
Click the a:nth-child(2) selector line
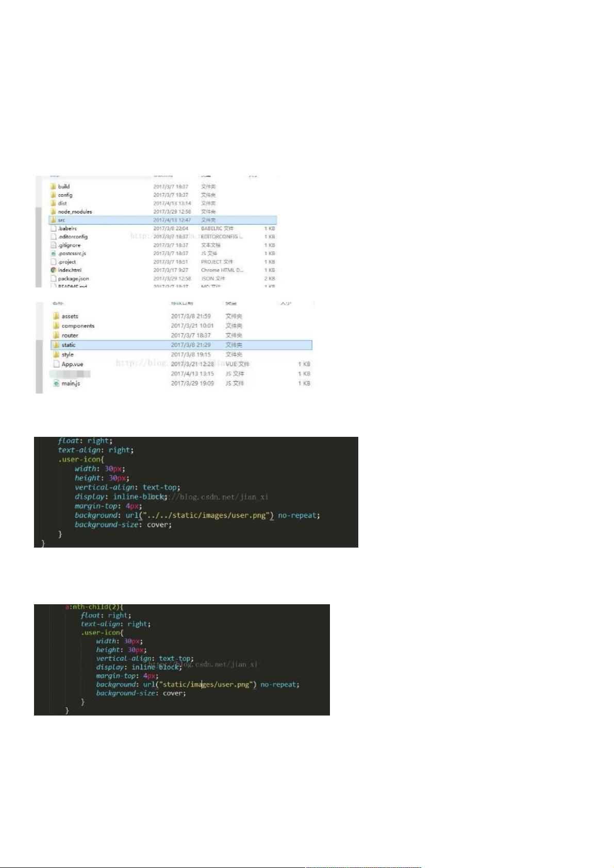tap(94, 607)
